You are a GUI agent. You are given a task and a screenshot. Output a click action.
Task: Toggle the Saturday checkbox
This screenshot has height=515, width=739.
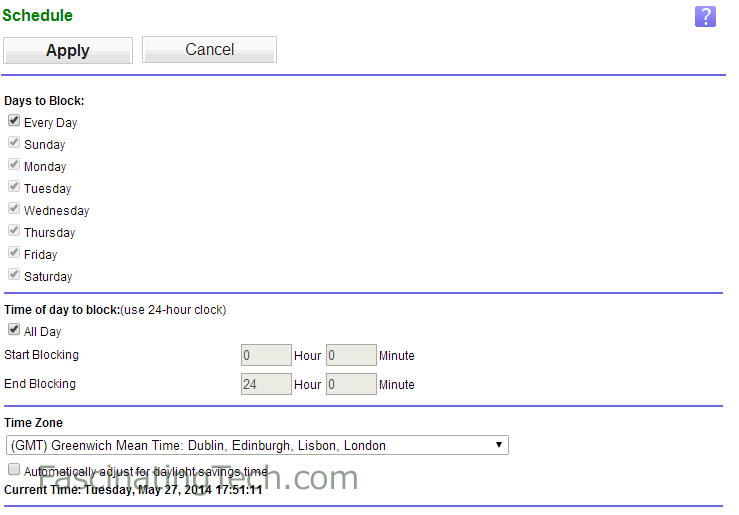point(14,274)
